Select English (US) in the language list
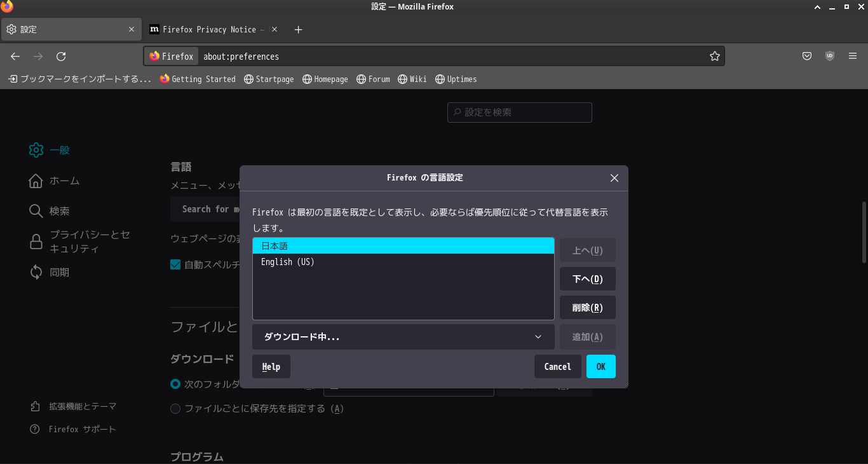The width and height of the screenshot is (868, 464). [x=403, y=262]
